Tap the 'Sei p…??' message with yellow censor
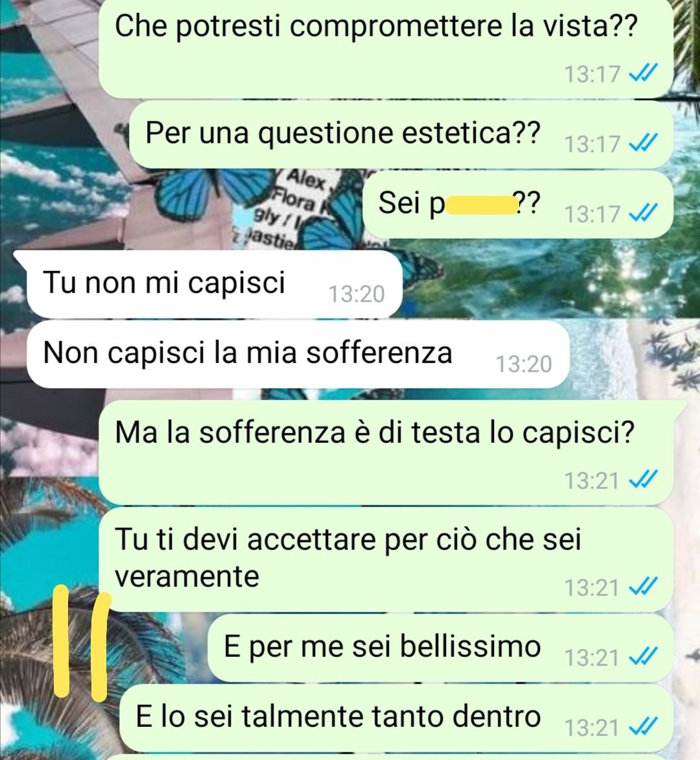Image resolution: width=700 pixels, height=760 pixels. coord(518,204)
